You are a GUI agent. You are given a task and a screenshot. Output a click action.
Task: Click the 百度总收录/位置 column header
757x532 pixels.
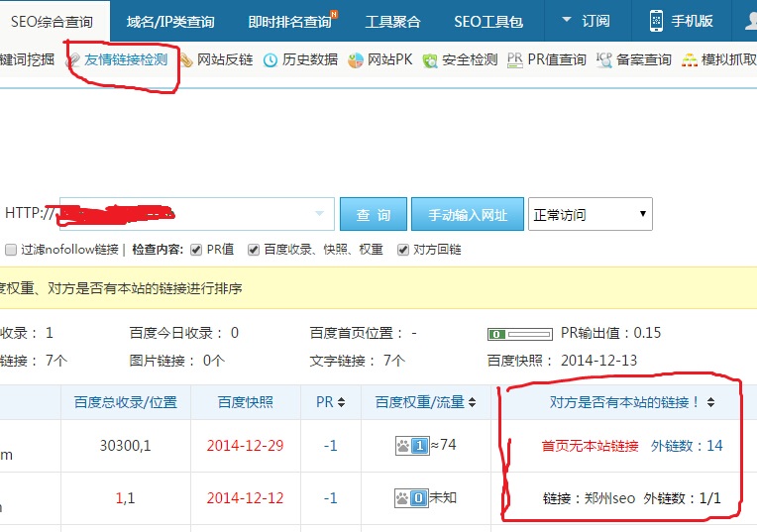click(126, 402)
